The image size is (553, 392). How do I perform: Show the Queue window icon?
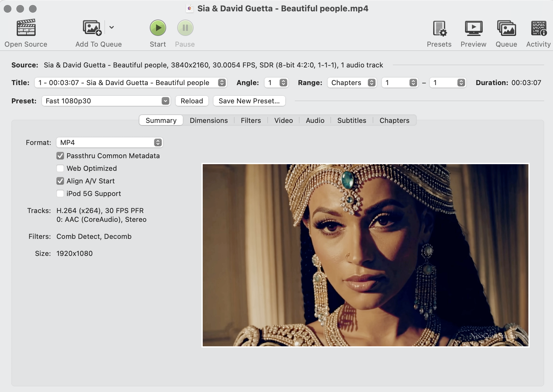click(506, 28)
